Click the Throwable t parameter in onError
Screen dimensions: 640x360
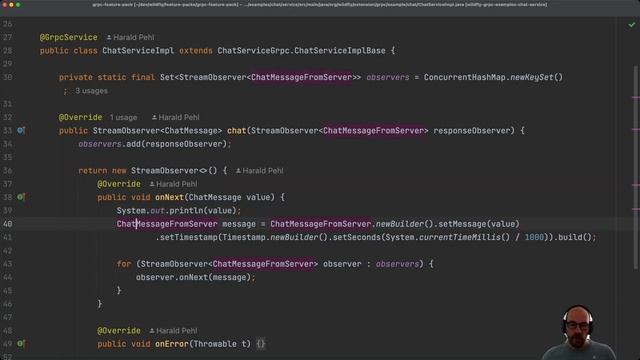coord(220,344)
